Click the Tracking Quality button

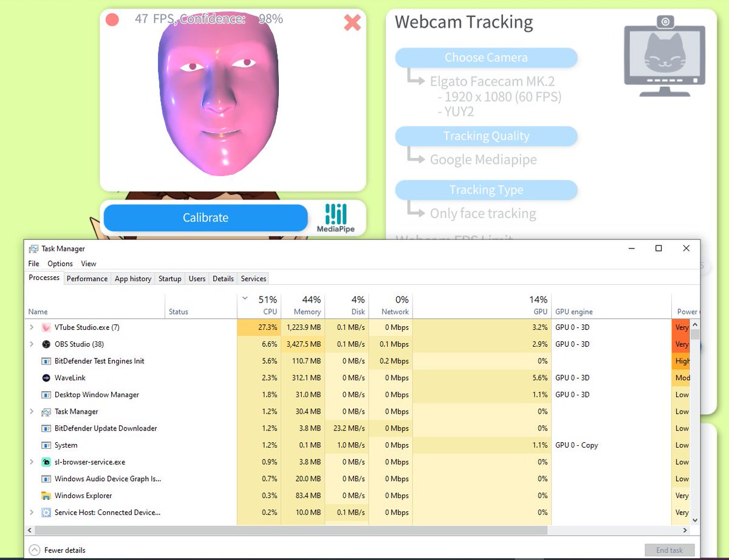click(x=486, y=136)
